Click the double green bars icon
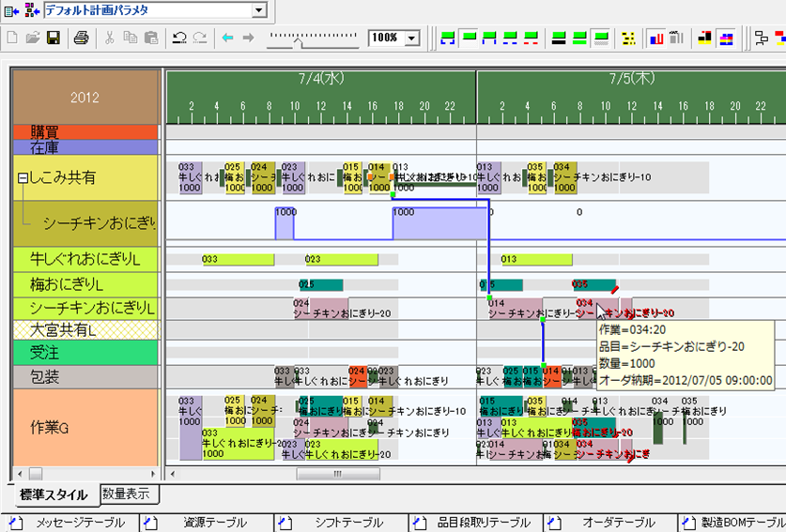This screenshot has height=532, width=786. point(579,38)
